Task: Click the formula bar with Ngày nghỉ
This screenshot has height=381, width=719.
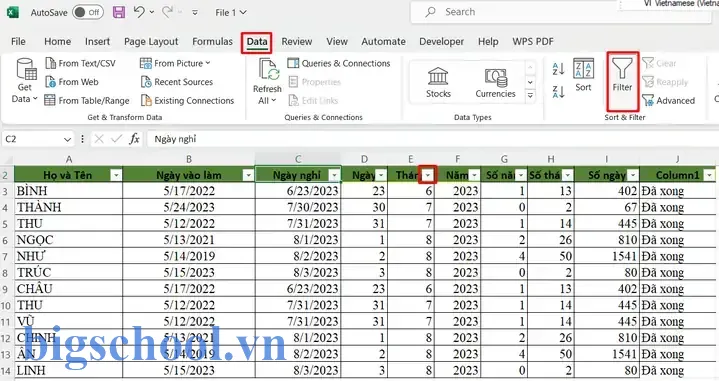Action: coord(431,139)
